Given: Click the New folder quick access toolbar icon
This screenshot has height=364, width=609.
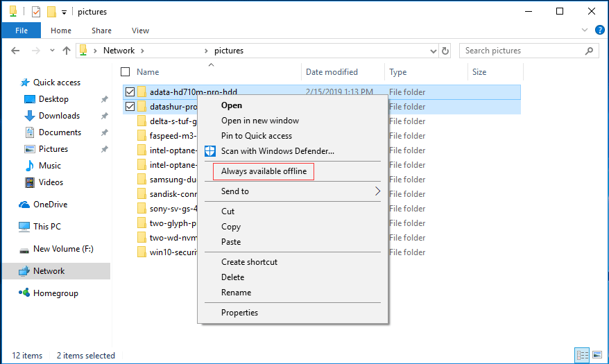Looking at the screenshot, I should [51, 12].
